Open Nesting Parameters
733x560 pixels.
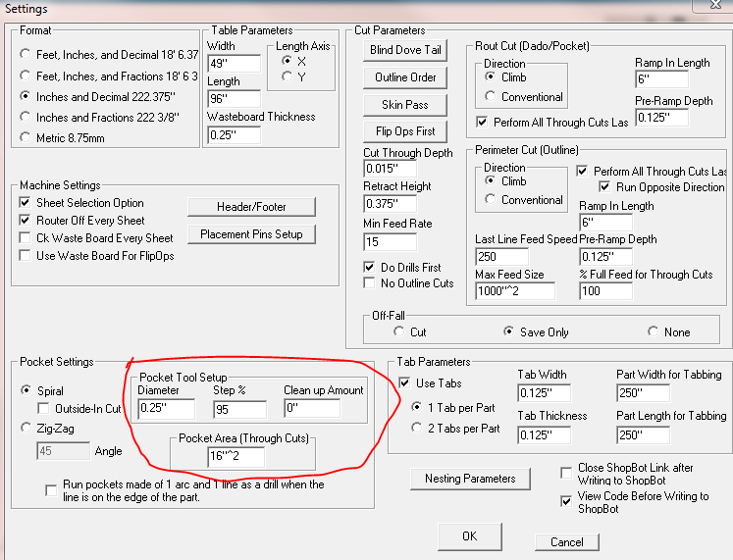(470, 479)
